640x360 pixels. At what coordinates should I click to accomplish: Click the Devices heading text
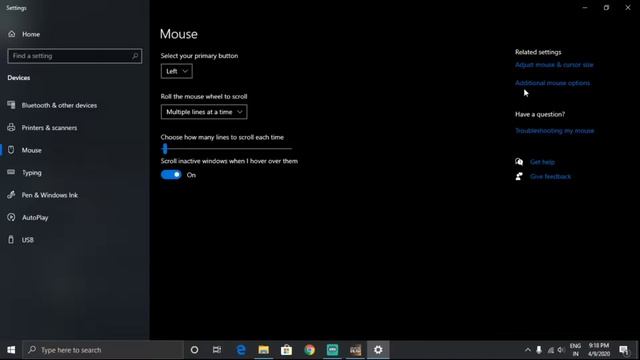coord(18,78)
